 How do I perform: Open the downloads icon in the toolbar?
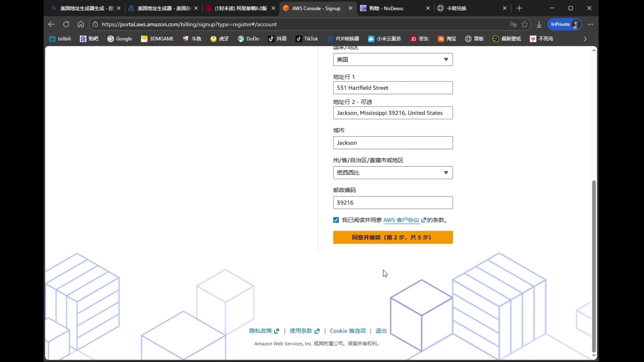(539, 24)
